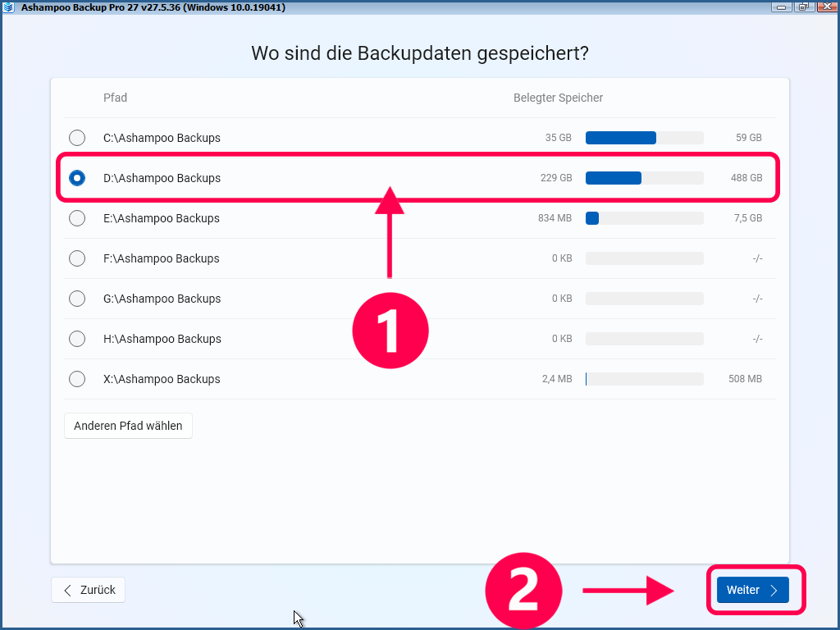Click the C: drive storage usage bar
The image size is (840, 630).
point(645,138)
